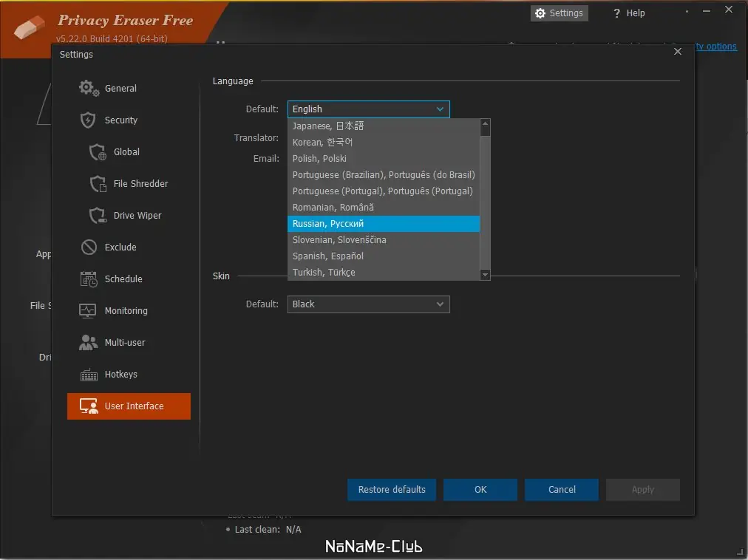The image size is (748, 560).
Task: Open the Skin default dropdown showing Black
Action: coord(368,304)
